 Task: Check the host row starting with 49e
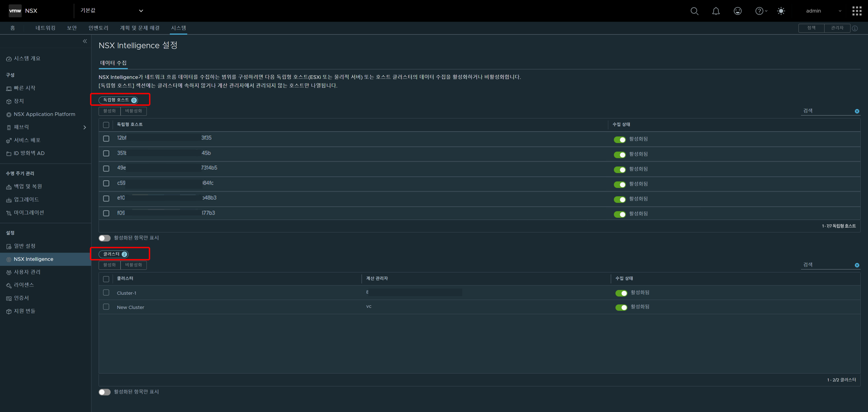pos(106,169)
